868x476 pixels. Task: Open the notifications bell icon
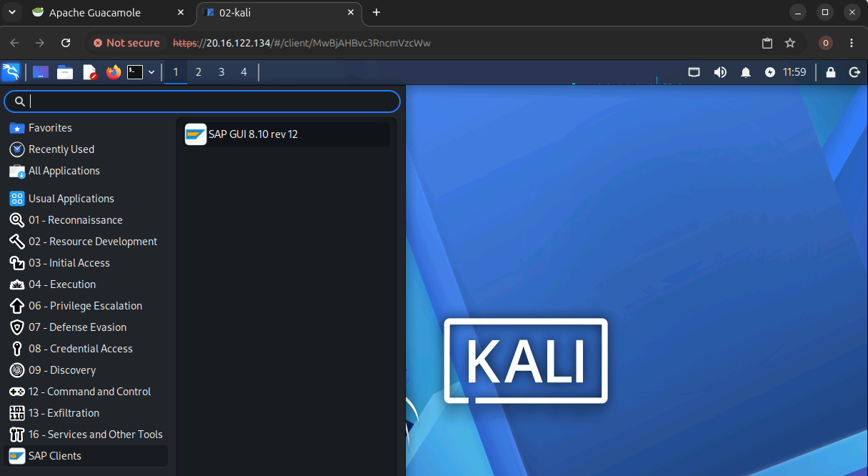coord(745,72)
